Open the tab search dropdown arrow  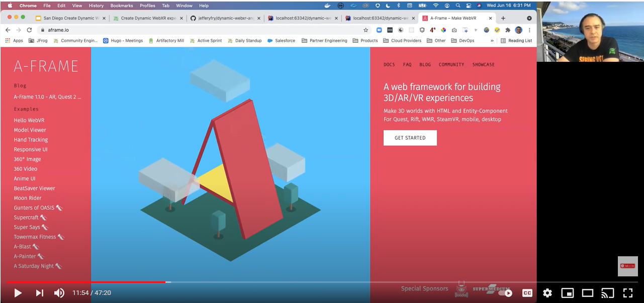click(529, 18)
